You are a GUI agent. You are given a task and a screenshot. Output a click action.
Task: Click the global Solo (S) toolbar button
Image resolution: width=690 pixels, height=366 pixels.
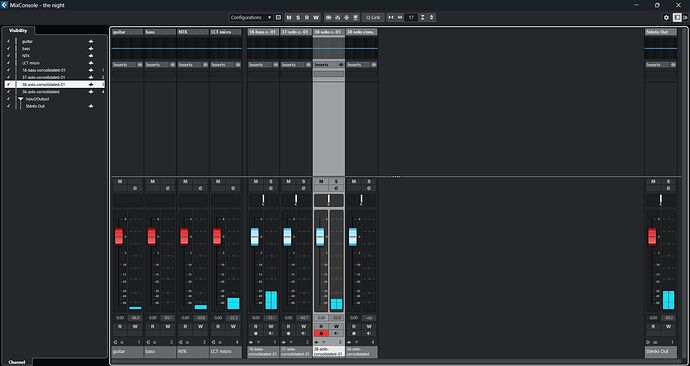298,18
